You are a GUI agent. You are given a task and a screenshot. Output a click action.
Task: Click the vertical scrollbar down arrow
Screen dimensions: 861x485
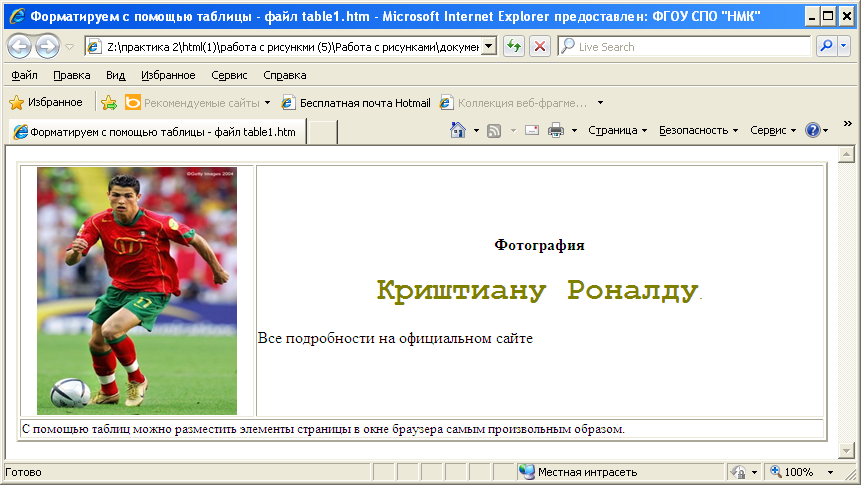coord(846,451)
